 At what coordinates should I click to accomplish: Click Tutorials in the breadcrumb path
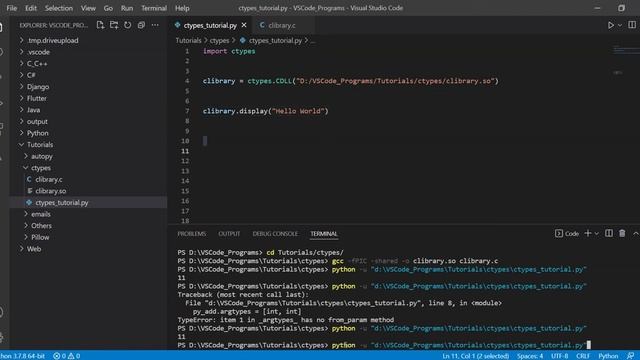188,40
